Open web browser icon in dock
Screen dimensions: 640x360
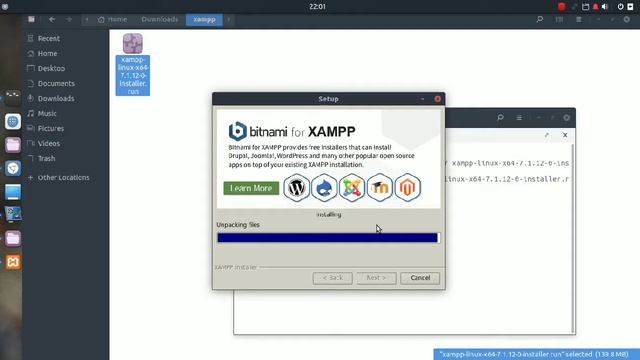(13, 122)
